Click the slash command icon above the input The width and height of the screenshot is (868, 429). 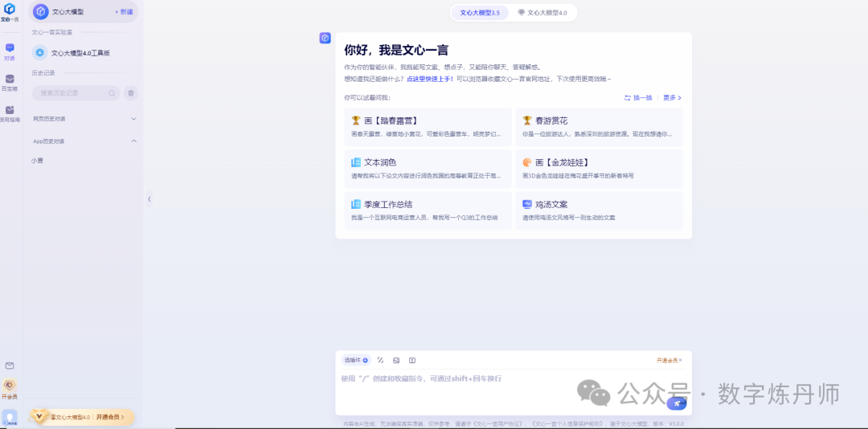point(380,361)
